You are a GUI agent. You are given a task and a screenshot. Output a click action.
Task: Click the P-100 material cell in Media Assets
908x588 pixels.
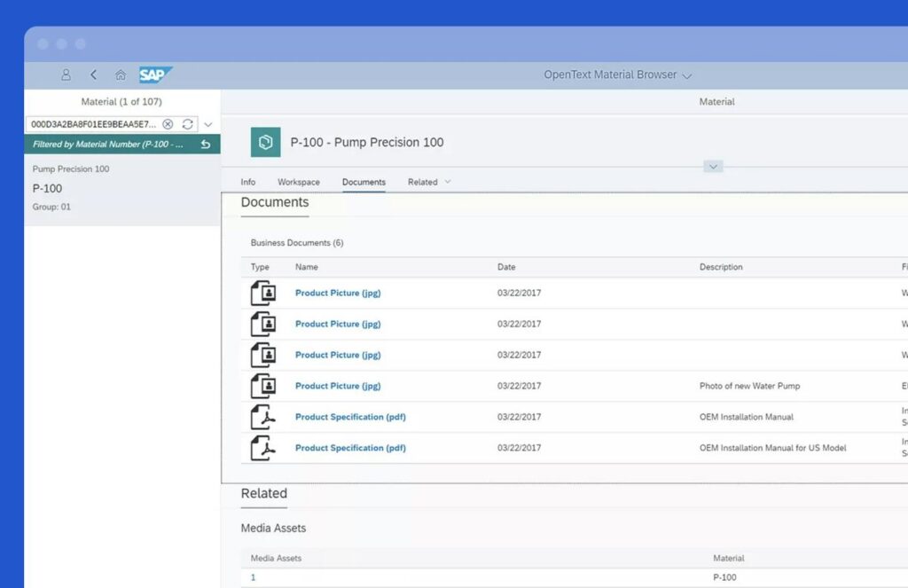click(724, 577)
